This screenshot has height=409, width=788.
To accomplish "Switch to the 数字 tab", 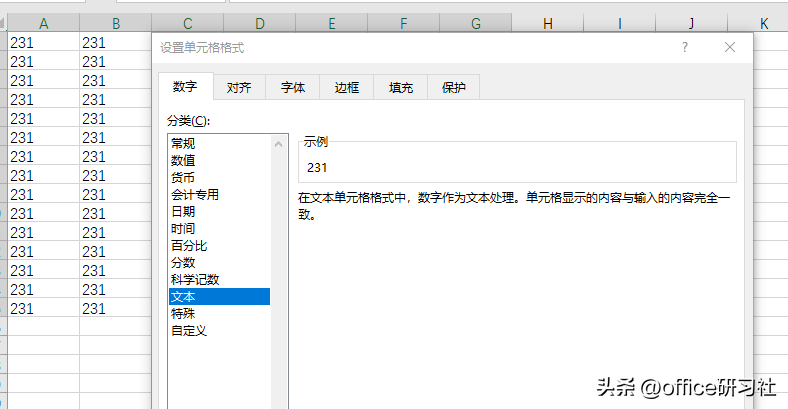I will click(185, 86).
